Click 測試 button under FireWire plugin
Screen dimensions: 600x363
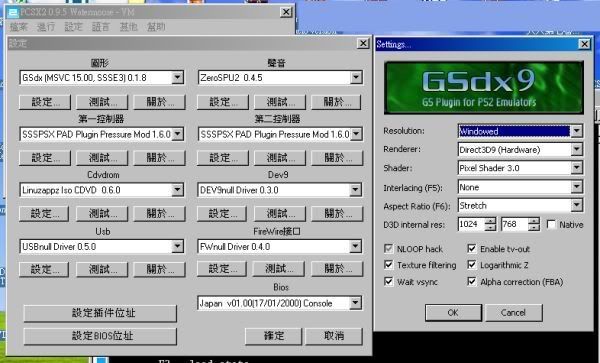point(279,269)
